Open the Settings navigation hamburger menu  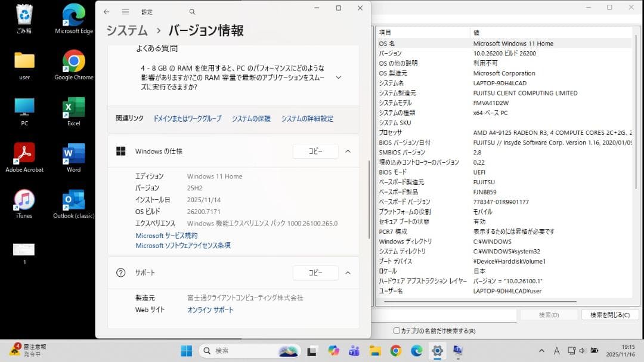pos(126,11)
